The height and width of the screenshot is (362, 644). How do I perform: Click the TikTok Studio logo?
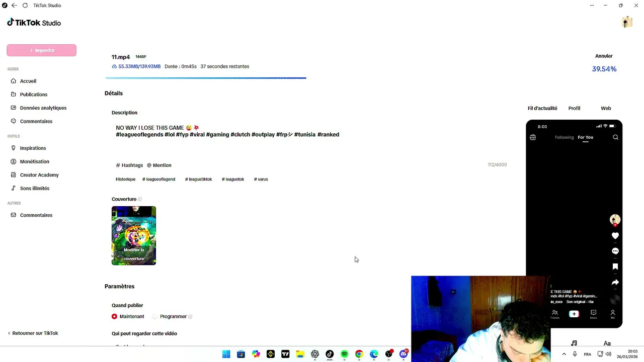point(34,23)
